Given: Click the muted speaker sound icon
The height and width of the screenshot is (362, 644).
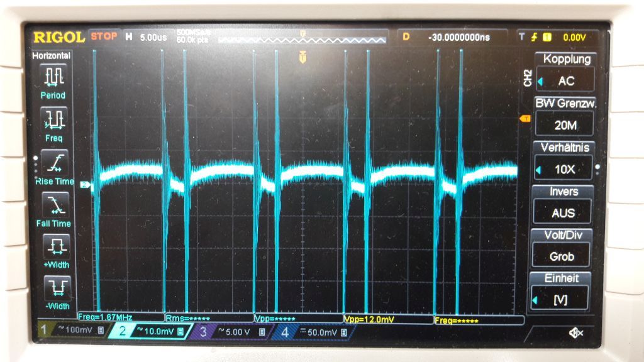Looking at the screenshot, I should click(x=575, y=333).
